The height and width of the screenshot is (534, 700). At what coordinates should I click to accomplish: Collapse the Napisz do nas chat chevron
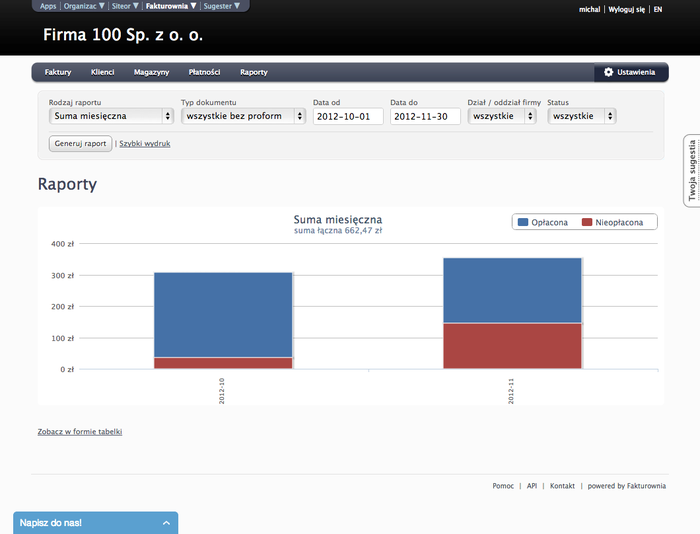[166, 523]
